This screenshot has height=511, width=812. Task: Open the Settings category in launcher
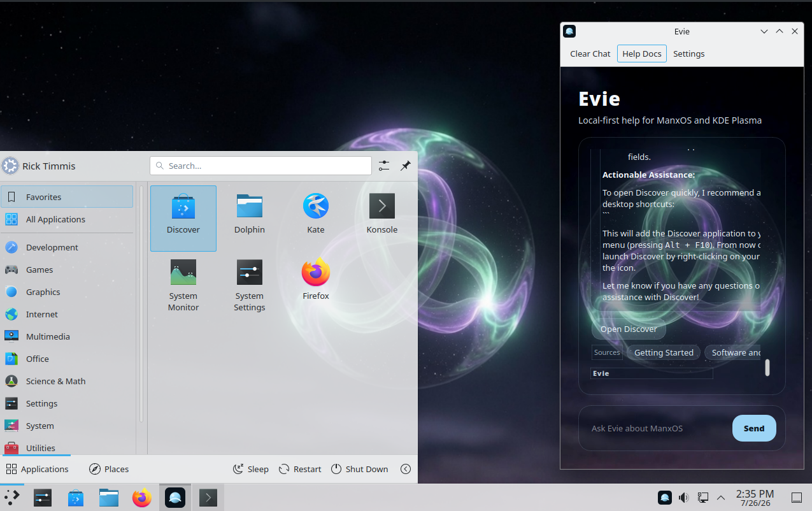pyautogui.click(x=67, y=403)
